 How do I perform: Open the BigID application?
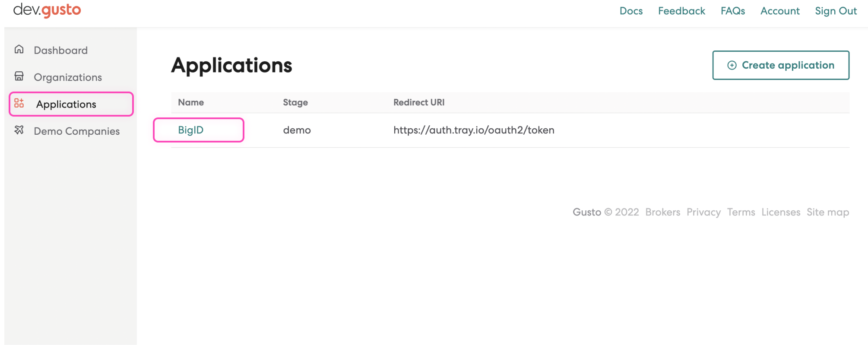(190, 130)
